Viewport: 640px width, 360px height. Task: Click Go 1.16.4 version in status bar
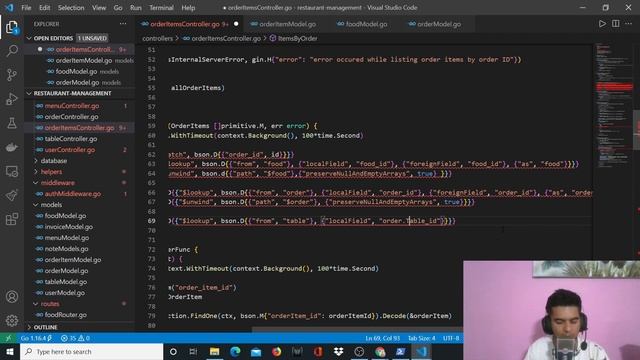click(36, 338)
